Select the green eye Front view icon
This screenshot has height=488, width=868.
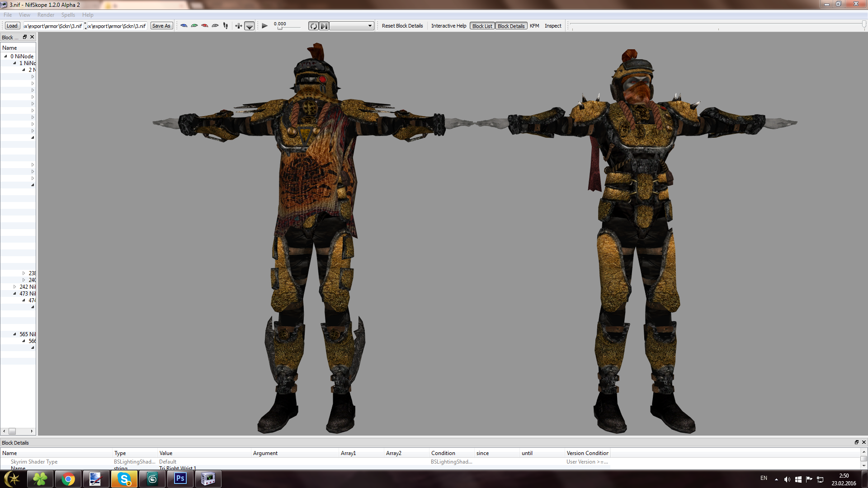(194, 26)
